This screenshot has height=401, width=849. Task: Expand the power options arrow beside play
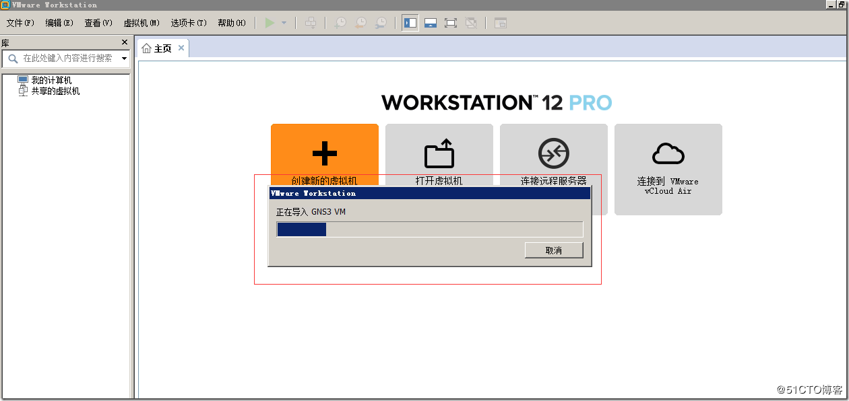(x=284, y=23)
